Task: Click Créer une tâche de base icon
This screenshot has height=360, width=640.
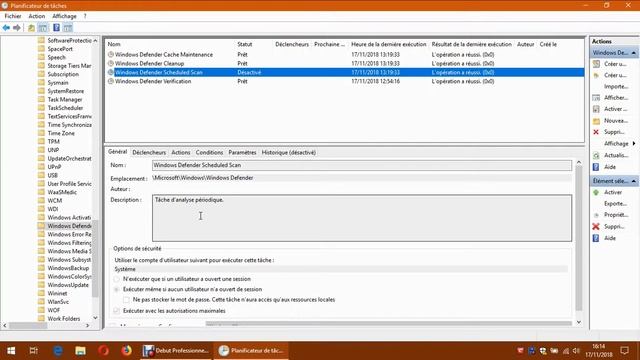Action: (x=596, y=64)
